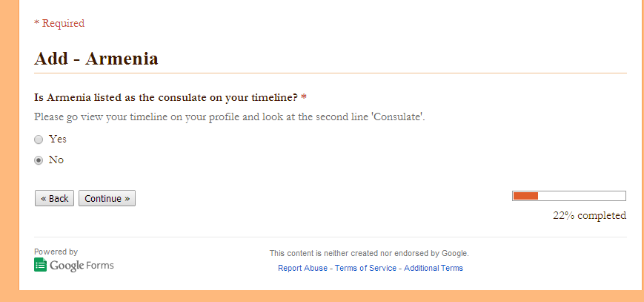The image size is (644, 302).
Task: Select the Yes radio button
Action: coord(39,140)
